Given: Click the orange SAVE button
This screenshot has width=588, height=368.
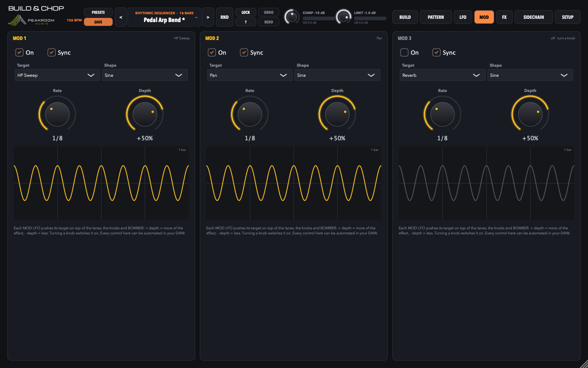Looking at the screenshot, I should [98, 22].
